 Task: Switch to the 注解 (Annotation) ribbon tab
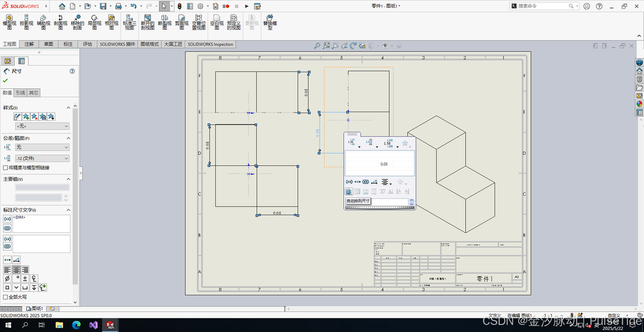tap(29, 44)
